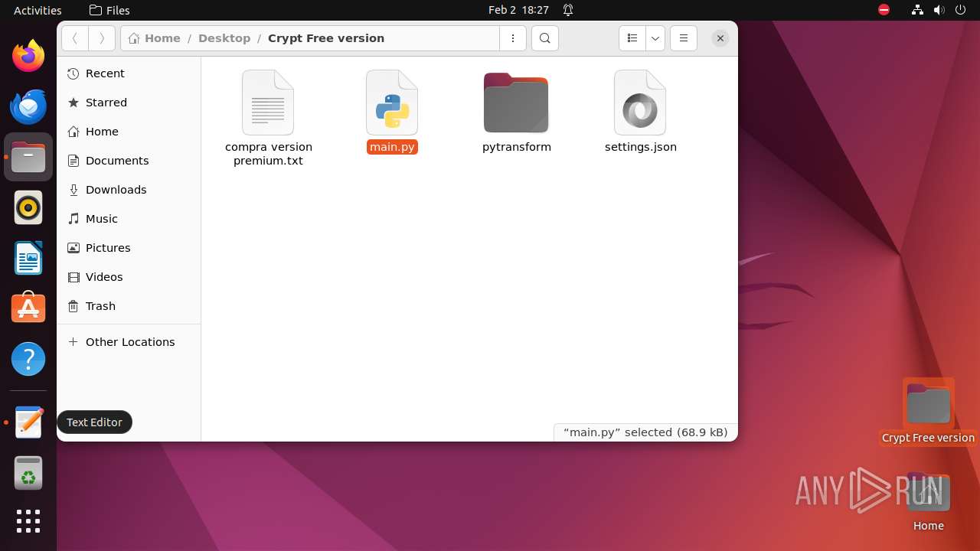This screenshot has height=551, width=980.
Task: Open Trash in sidebar
Action: (129, 306)
